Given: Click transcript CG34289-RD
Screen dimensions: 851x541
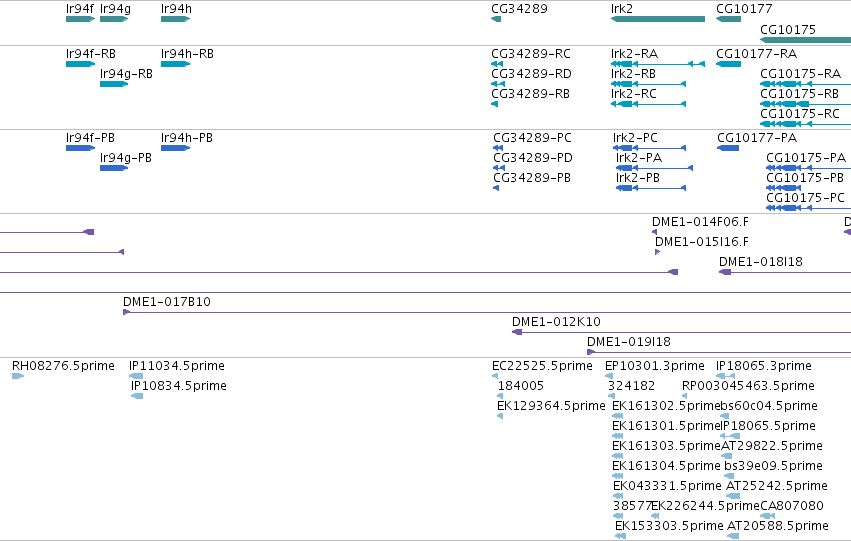Looking at the screenshot, I should pyautogui.click(x=531, y=74).
